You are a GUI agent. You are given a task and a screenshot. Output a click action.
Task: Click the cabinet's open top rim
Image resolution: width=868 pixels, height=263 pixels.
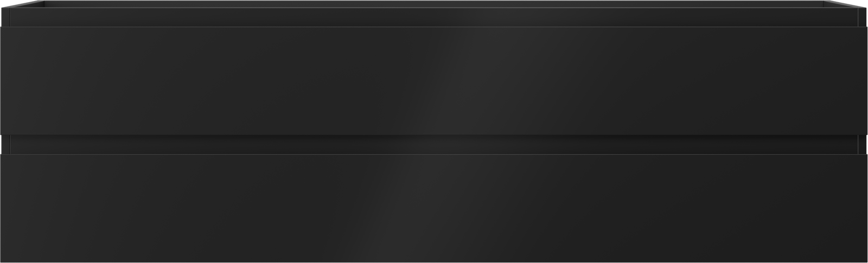point(434,4)
